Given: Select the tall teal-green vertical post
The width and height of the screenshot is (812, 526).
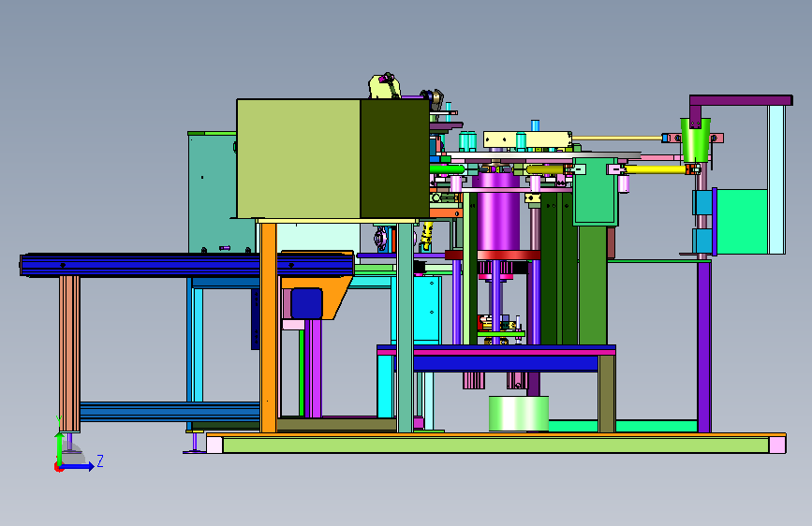Looking at the screenshot, I should [405, 328].
